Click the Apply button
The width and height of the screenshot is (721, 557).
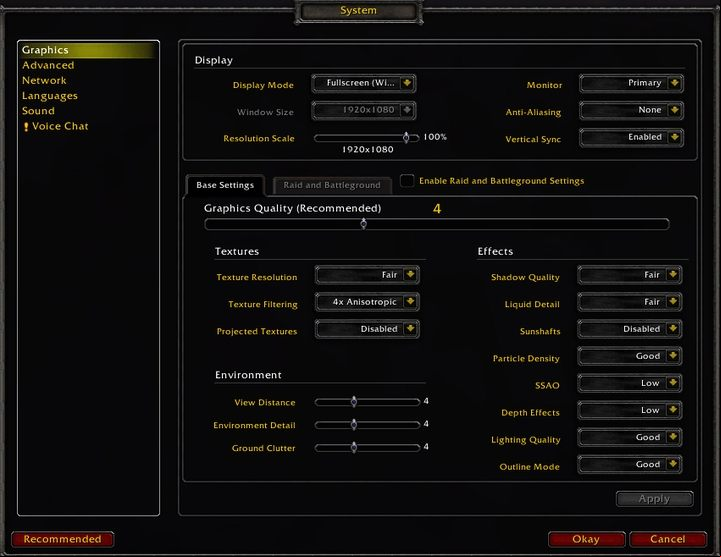point(654,499)
